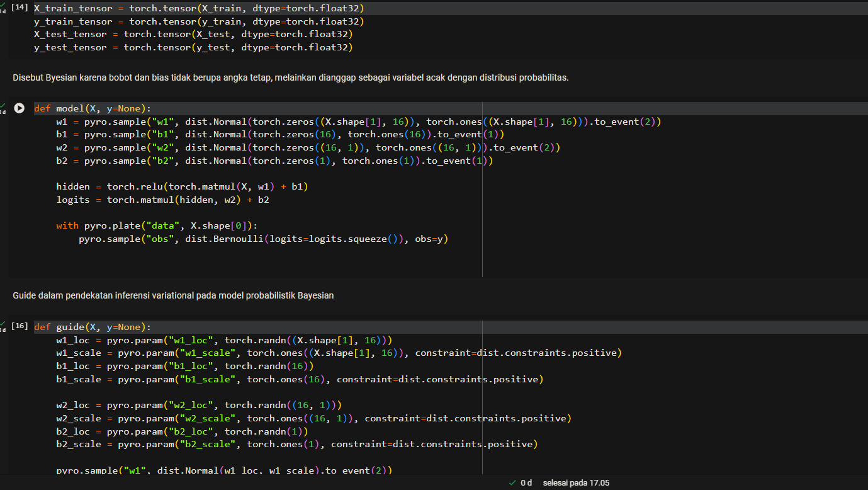The height and width of the screenshot is (490, 868).
Task: Click the "0 d" execution duration in status bar
Action: click(526, 483)
